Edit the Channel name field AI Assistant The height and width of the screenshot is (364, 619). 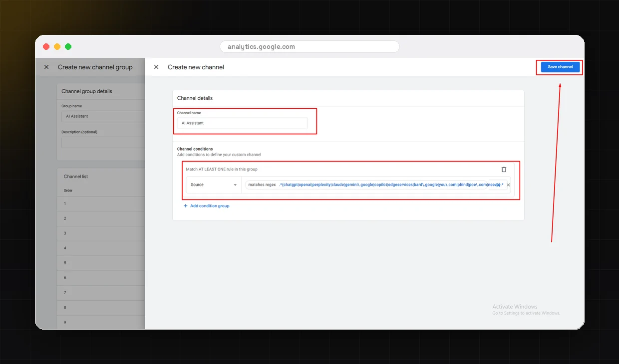pyautogui.click(x=242, y=123)
